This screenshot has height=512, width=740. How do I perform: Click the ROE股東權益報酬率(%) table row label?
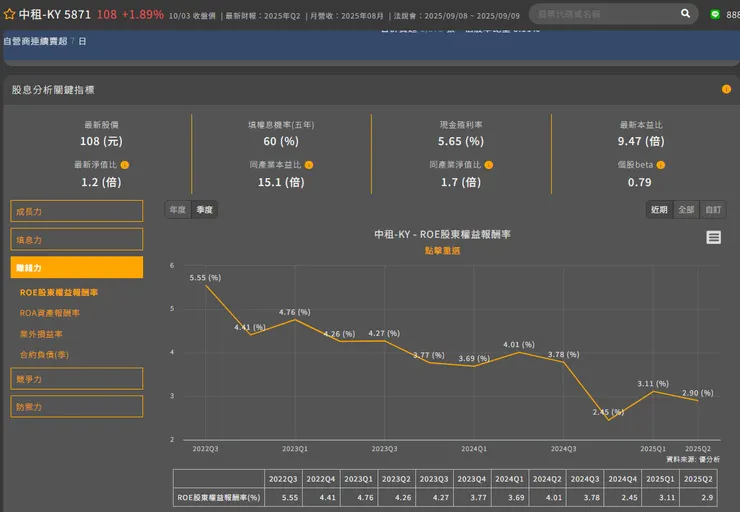219,497
